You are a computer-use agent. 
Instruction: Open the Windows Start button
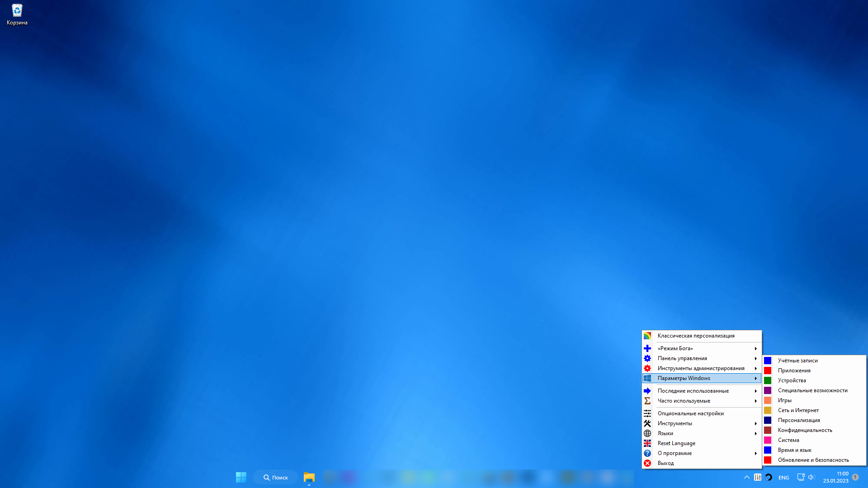pyautogui.click(x=241, y=477)
